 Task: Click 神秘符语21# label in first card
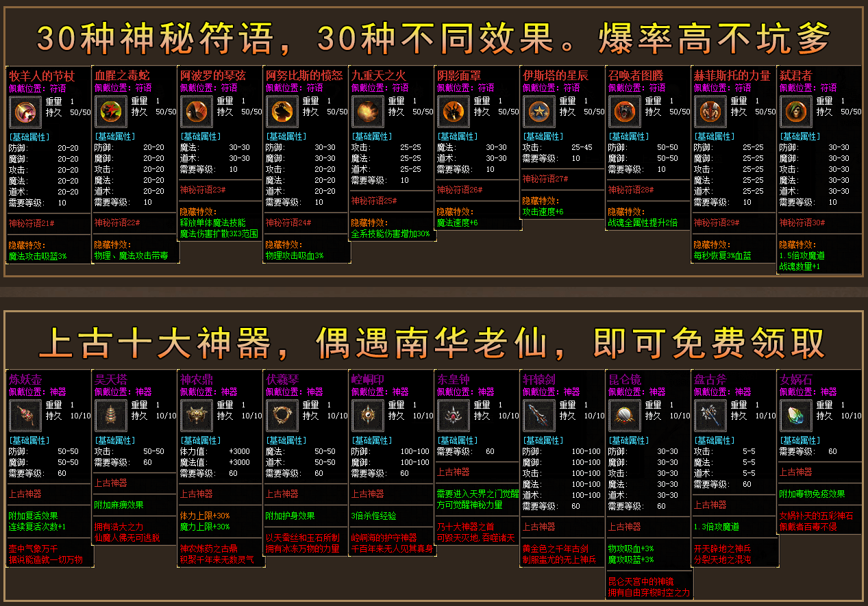(x=32, y=223)
